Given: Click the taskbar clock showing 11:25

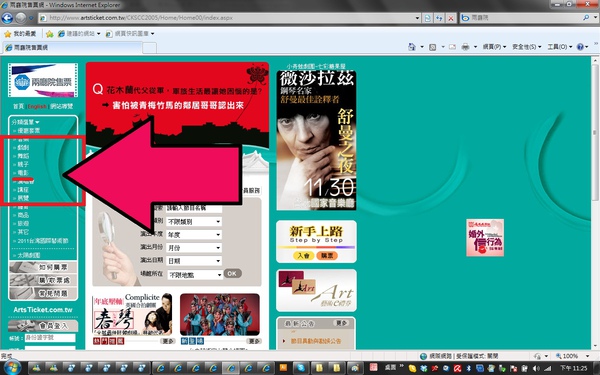Looking at the screenshot, I should point(574,368).
